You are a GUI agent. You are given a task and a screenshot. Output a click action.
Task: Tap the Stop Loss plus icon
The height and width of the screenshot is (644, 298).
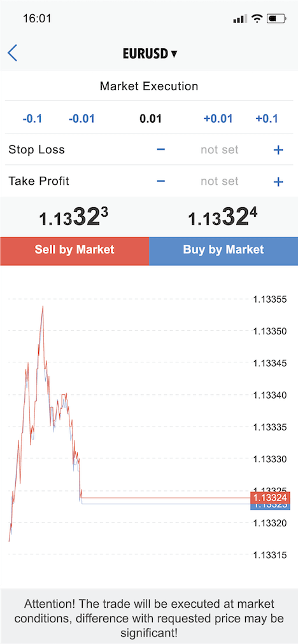click(279, 150)
